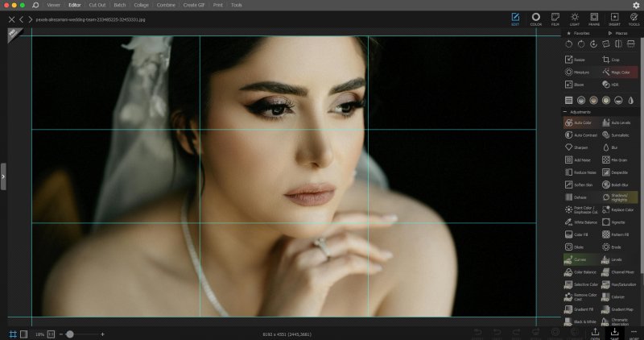This screenshot has height=340, width=644.
Task: Switch to the Collage tab
Action: tap(142, 5)
